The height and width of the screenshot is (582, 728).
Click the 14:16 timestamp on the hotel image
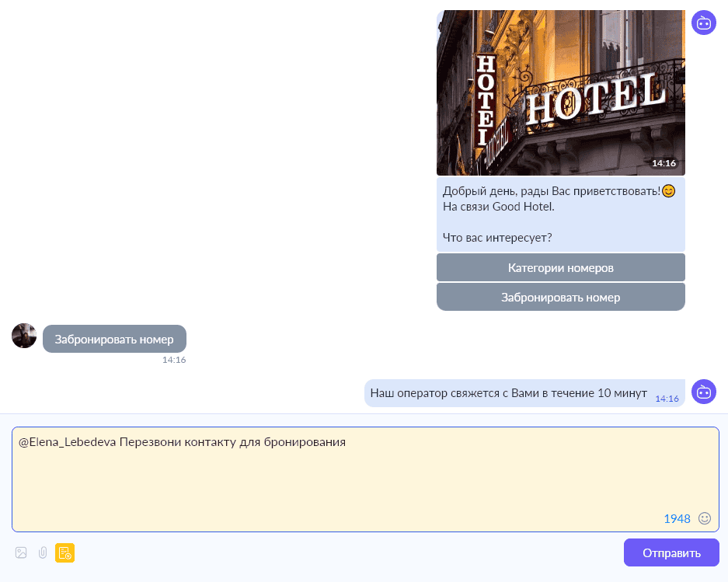tap(664, 163)
